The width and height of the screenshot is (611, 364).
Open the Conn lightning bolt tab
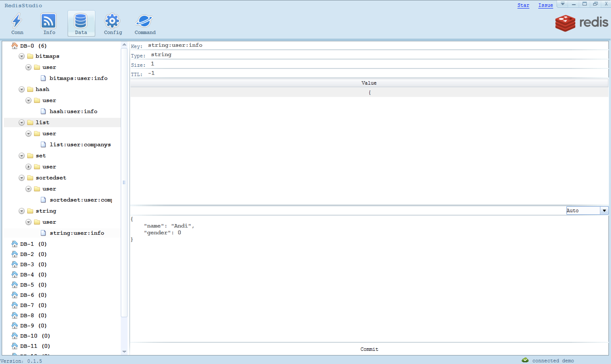pos(17,24)
